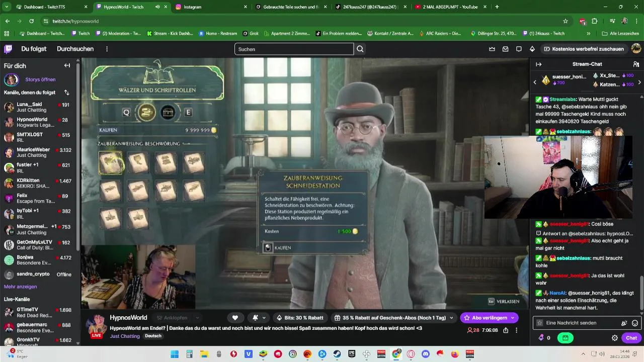Open ARC Raiders bookmark

(440, 34)
